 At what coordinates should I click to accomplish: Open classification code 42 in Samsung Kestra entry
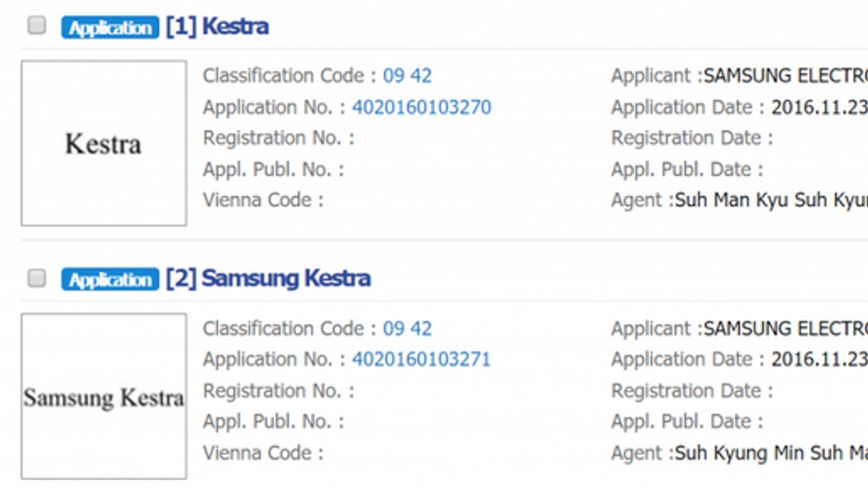(421, 329)
